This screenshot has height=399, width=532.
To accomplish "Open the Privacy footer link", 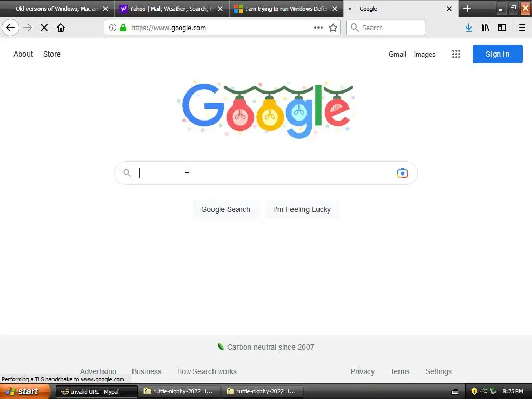I will 362,371.
